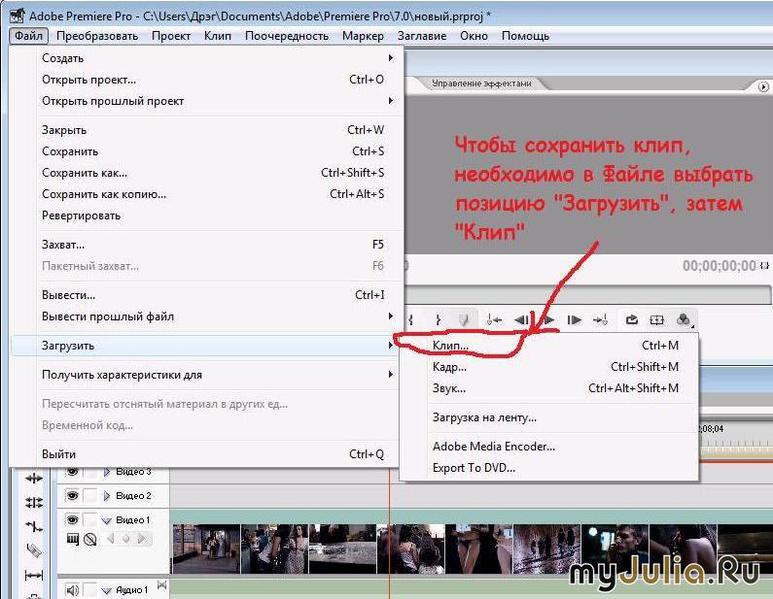Viewport: 773px width, 599px height.
Task: Select the Razor tool
Action: pos(34,551)
